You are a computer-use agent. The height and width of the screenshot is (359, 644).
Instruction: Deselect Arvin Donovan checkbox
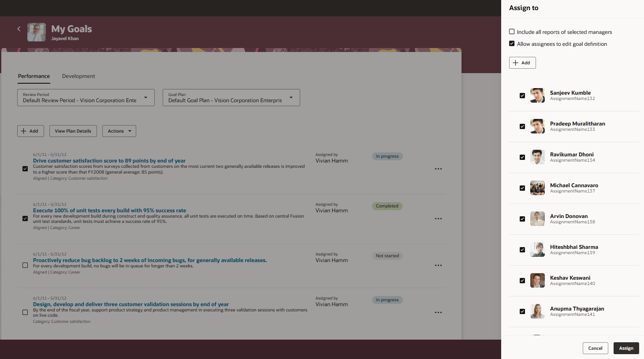point(522,219)
